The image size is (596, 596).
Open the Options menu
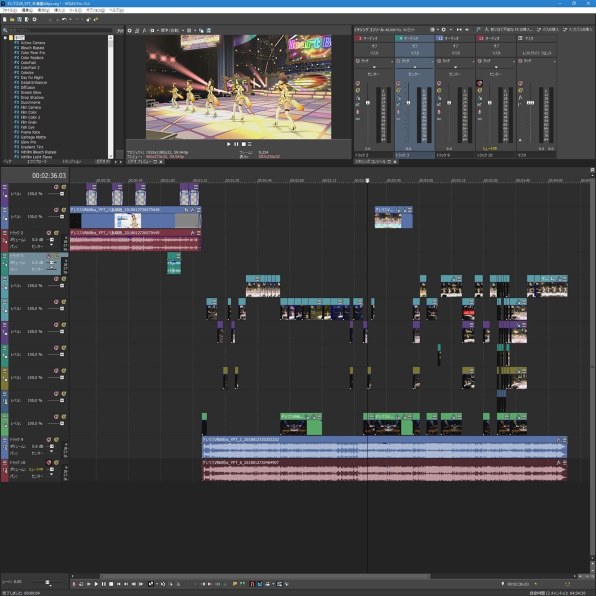tap(95, 10)
